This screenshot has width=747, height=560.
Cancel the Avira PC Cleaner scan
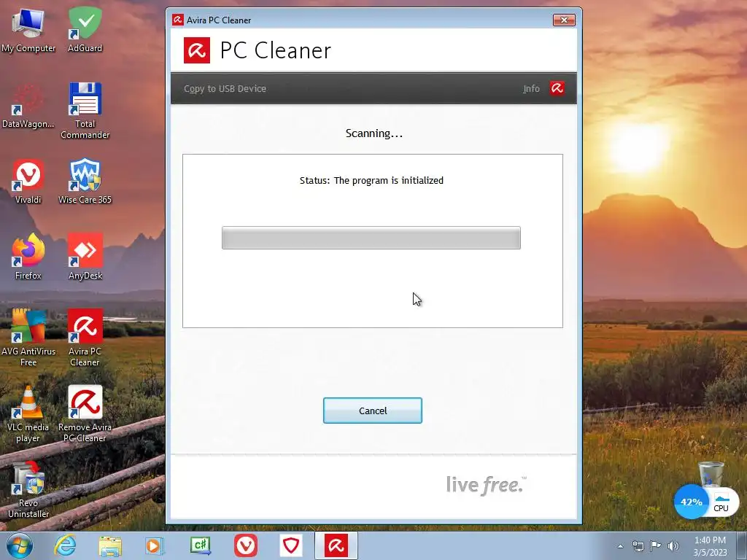click(x=373, y=411)
